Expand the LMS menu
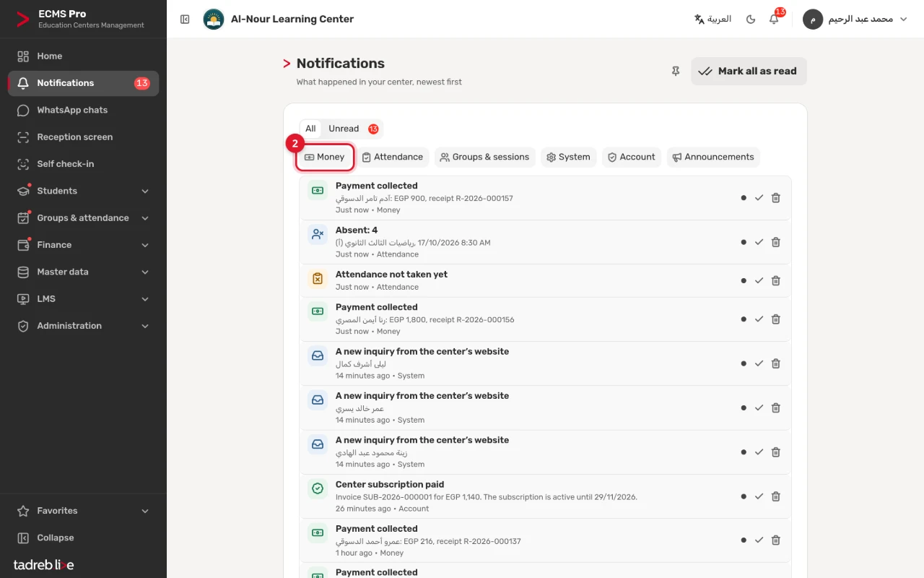The height and width of the screenshot is (578, 924). [84, 299]
